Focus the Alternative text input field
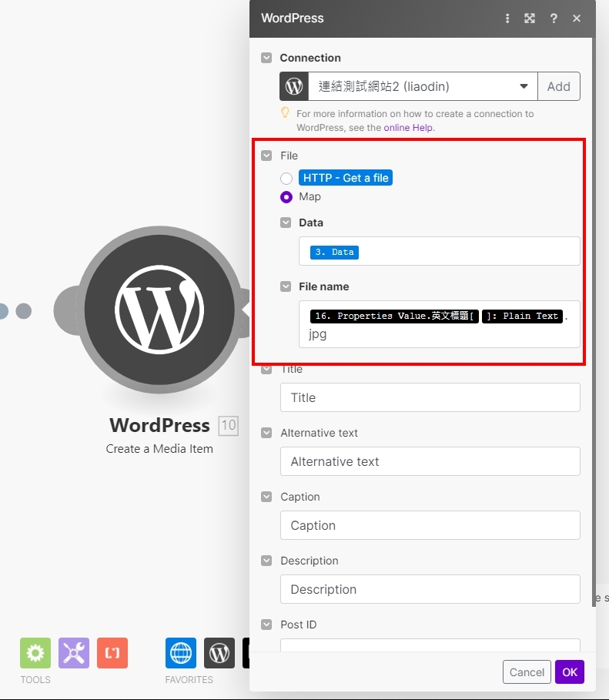This screenshot has height=700, width=609. click(x=430, y=461)
